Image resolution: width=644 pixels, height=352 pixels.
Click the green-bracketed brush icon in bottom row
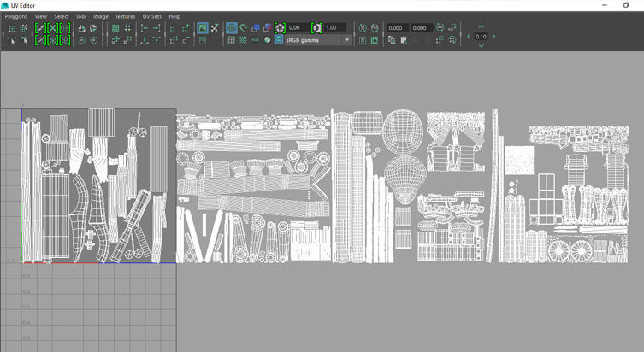coord(40,40)
